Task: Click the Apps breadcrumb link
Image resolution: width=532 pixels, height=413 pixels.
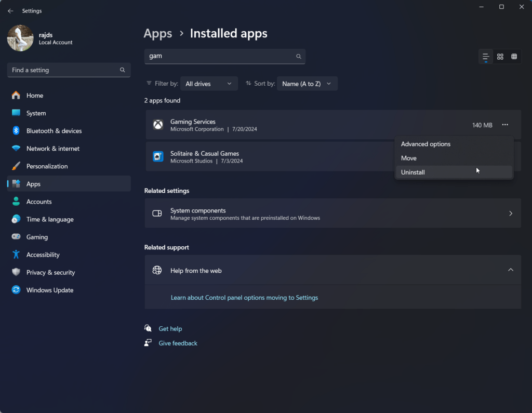Action: [158, 33]
